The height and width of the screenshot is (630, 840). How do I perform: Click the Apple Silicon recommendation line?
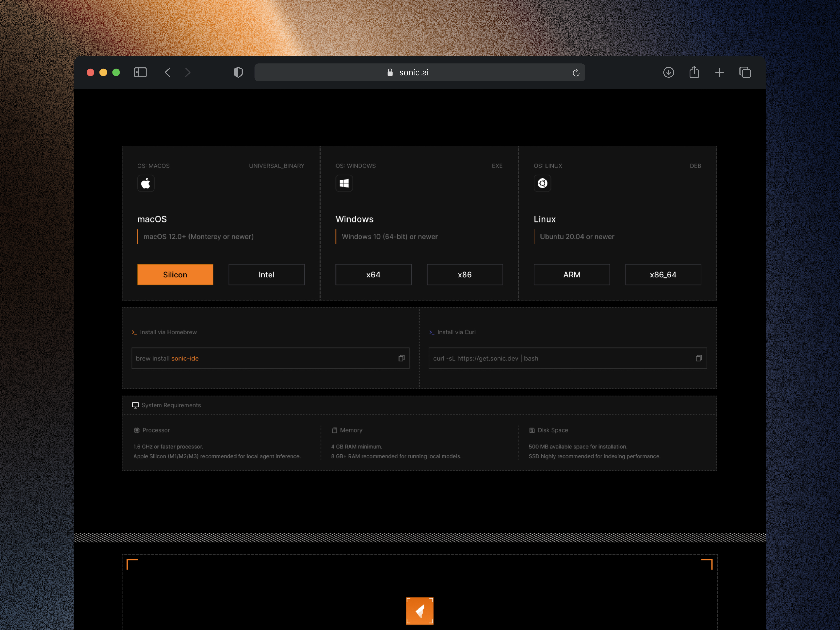(217, 456)
